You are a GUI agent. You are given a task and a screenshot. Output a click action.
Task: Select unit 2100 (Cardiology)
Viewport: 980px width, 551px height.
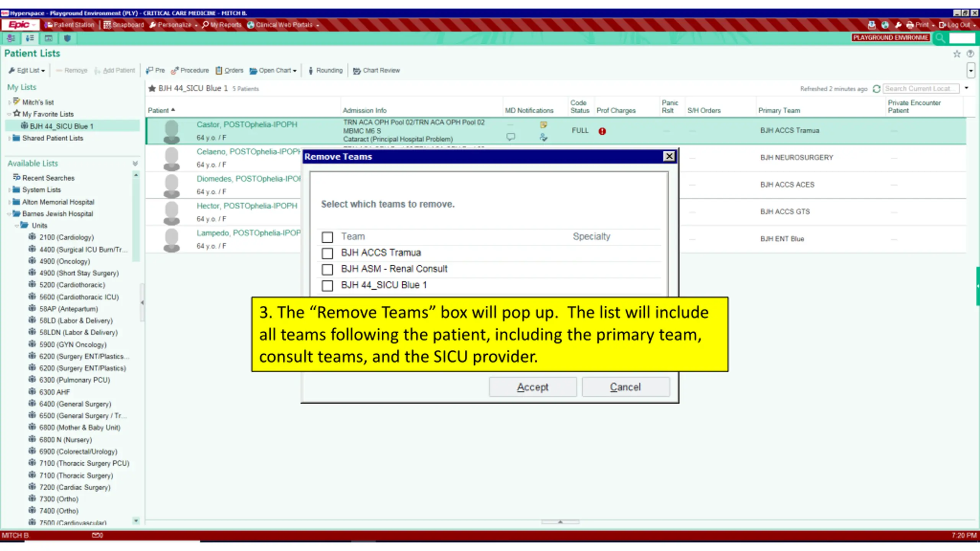coord(66,238)
